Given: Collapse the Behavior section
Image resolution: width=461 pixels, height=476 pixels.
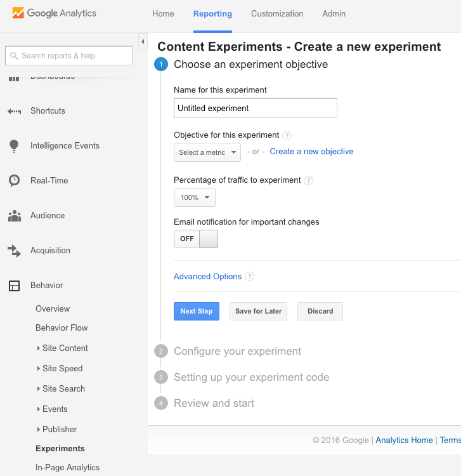Looking at the screenshot, I should [47, 286].
